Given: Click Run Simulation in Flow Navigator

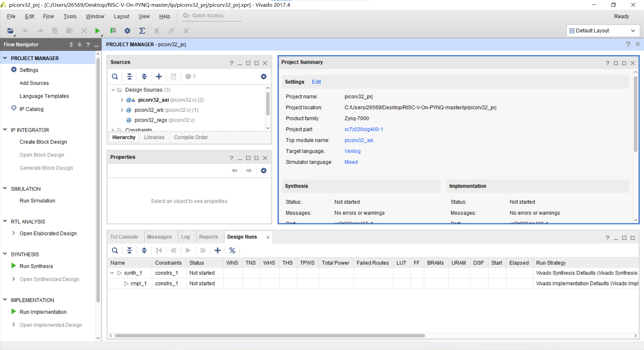Looking at the screenshot, I should (37, 201).
